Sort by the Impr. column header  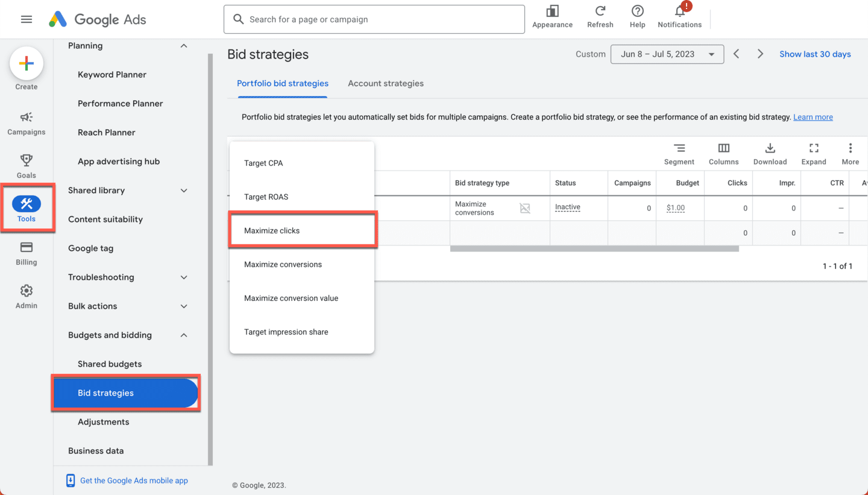click(x=787, y=183)
